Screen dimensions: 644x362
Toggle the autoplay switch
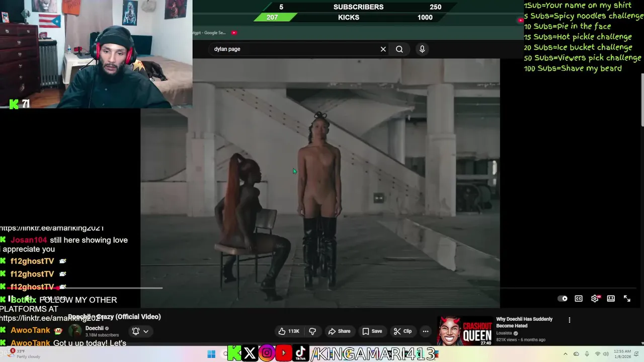click(563, 299)
